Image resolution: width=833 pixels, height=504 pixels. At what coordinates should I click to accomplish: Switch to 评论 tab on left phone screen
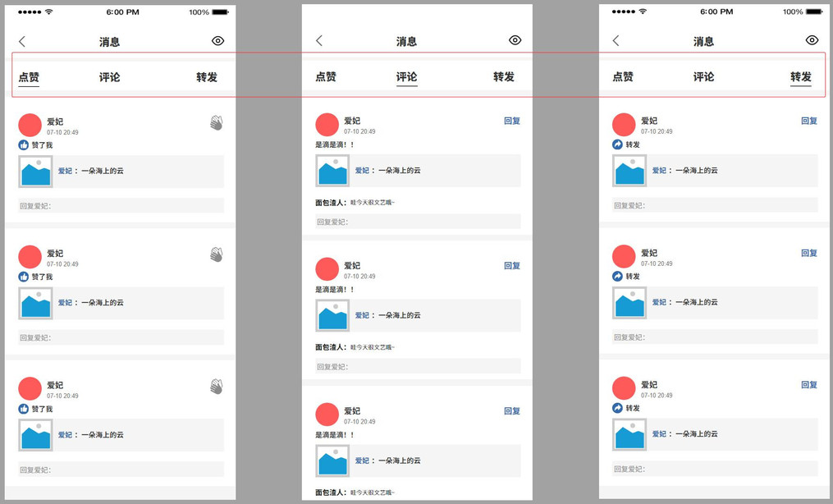[x=110, y=77]
